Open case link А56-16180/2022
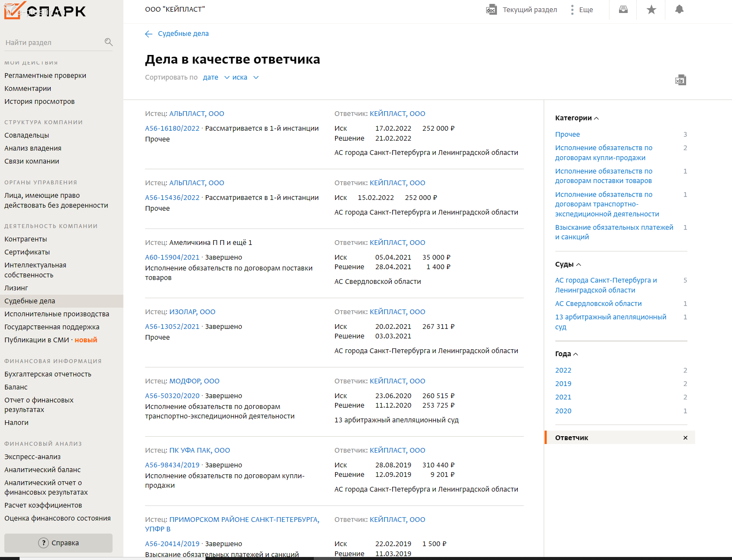 pos(172,129)
